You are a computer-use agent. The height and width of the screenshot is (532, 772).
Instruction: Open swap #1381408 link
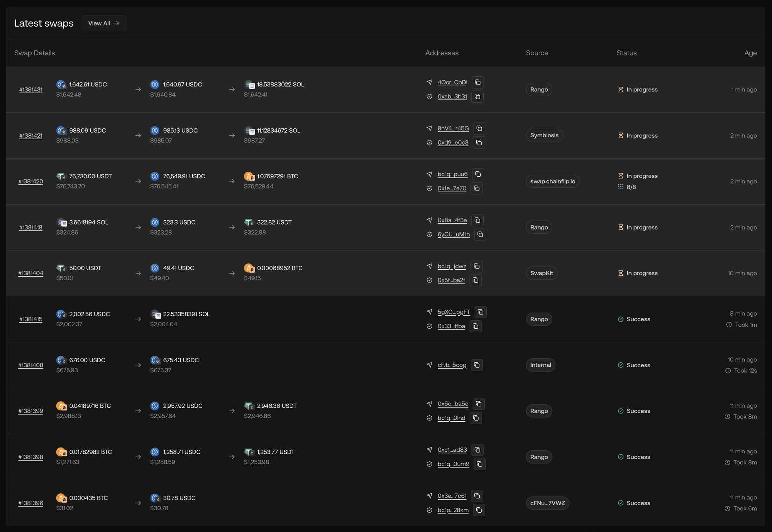31,365
